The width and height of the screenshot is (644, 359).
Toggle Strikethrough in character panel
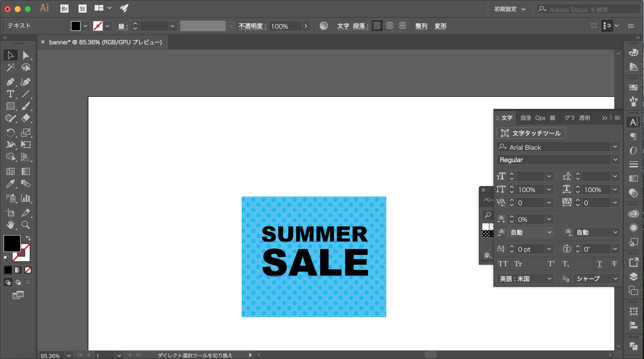click(614, 264)
